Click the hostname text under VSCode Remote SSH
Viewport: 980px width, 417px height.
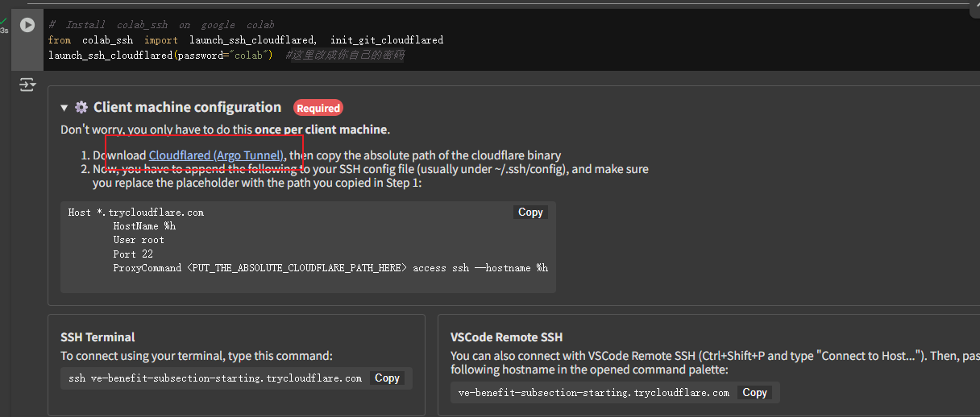click(593, 393)
